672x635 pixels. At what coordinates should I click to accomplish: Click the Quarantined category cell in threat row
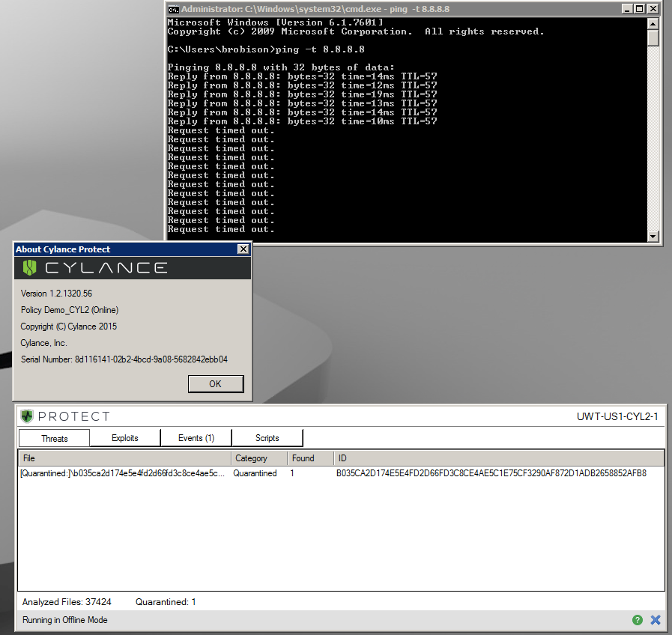coord(255,473)
